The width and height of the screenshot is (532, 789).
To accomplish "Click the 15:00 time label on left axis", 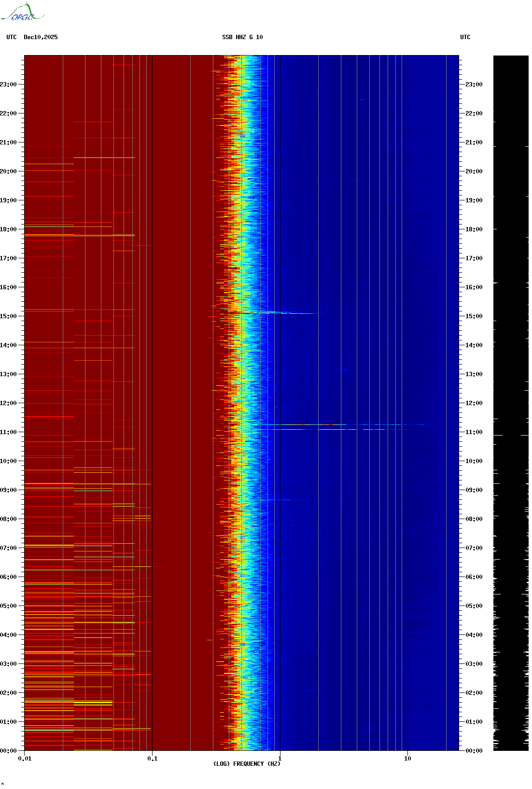I will 8,316.
